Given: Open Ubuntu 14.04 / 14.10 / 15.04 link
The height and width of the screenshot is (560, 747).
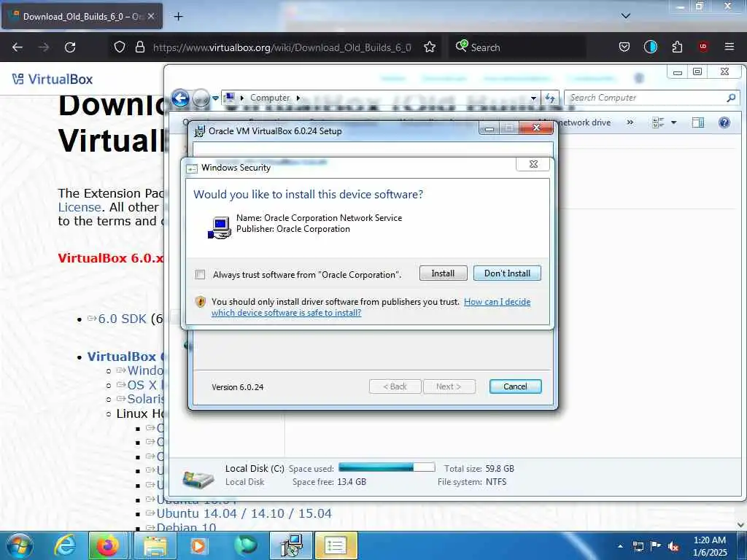Looking at the screenshot, I should [244, 513].
